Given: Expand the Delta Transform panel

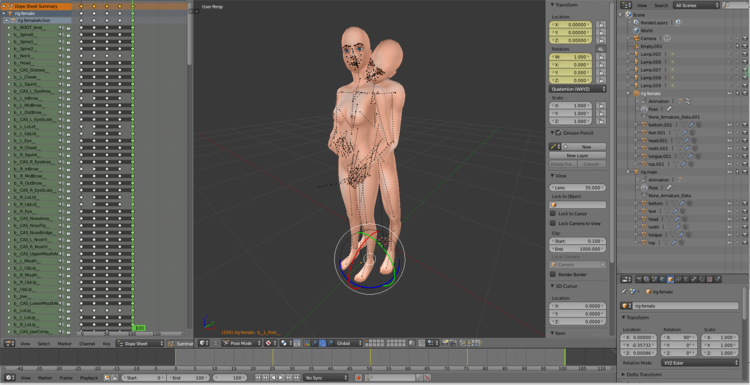Looking at the screenshot, I should [623, 374].
